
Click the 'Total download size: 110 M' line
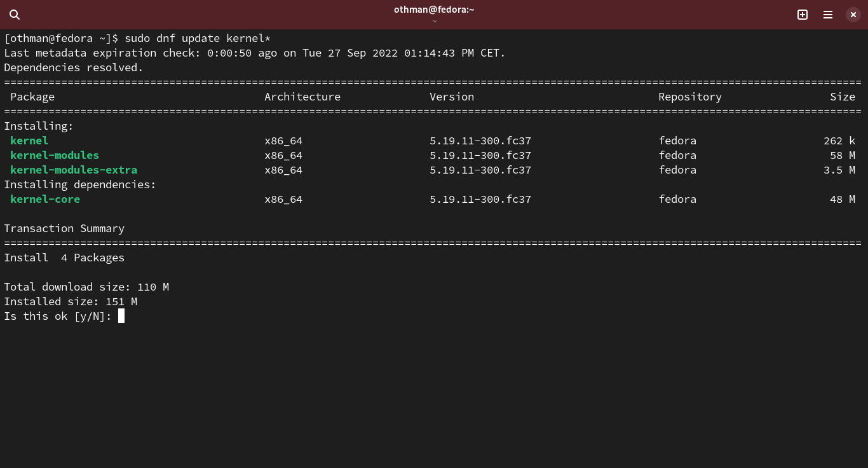point(86,287)
